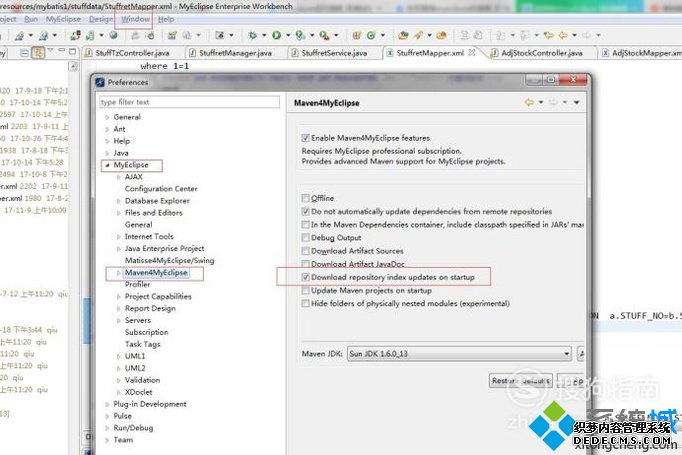
Task: Select Profiler preference item
Action: (x=137, y=284)
